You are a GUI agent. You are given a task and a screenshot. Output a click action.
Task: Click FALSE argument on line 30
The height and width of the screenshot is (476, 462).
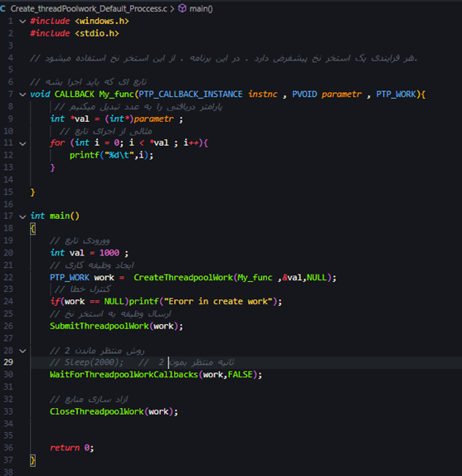[240, 375]
